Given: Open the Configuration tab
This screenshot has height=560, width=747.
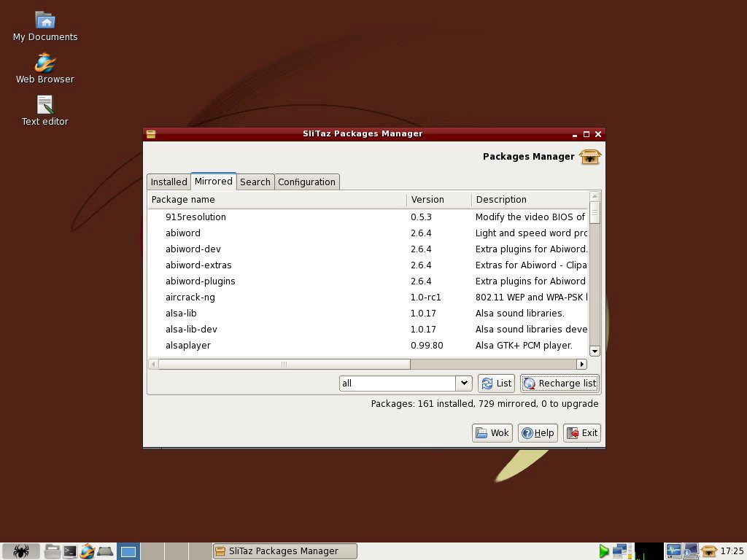Looking at the screenshot, I should [306, 182].
